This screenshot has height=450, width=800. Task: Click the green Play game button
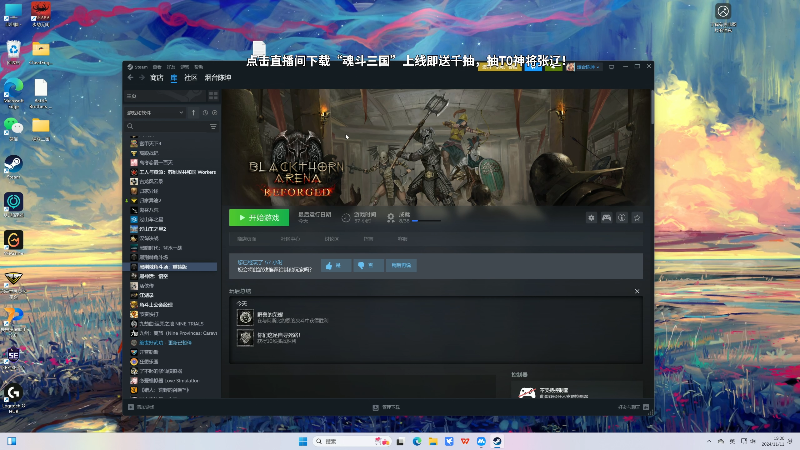pyautogui.click(x=259, y=217)
